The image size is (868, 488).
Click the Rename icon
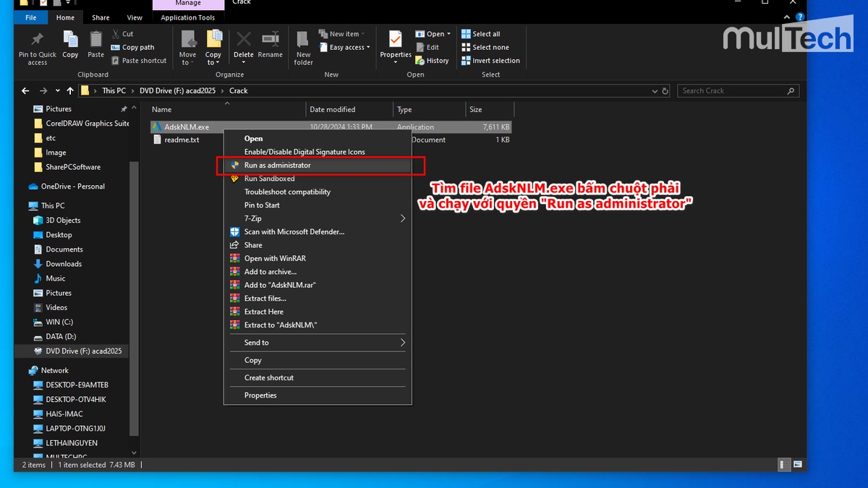pos(270,43)
